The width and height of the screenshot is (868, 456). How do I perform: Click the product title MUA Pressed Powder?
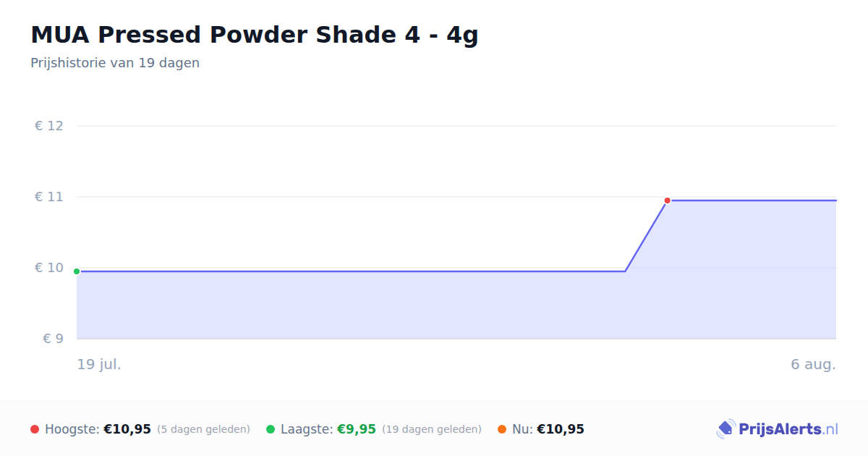point(254,35)
